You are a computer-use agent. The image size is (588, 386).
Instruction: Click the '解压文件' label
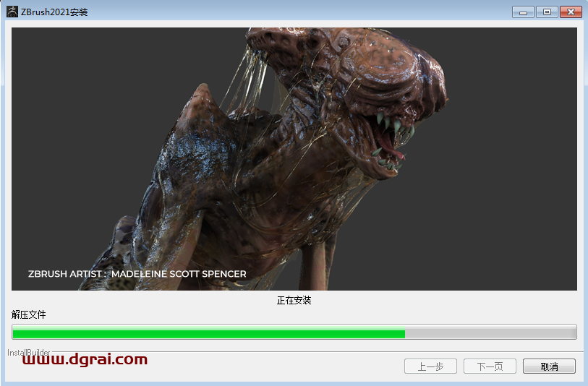(28, 314)
